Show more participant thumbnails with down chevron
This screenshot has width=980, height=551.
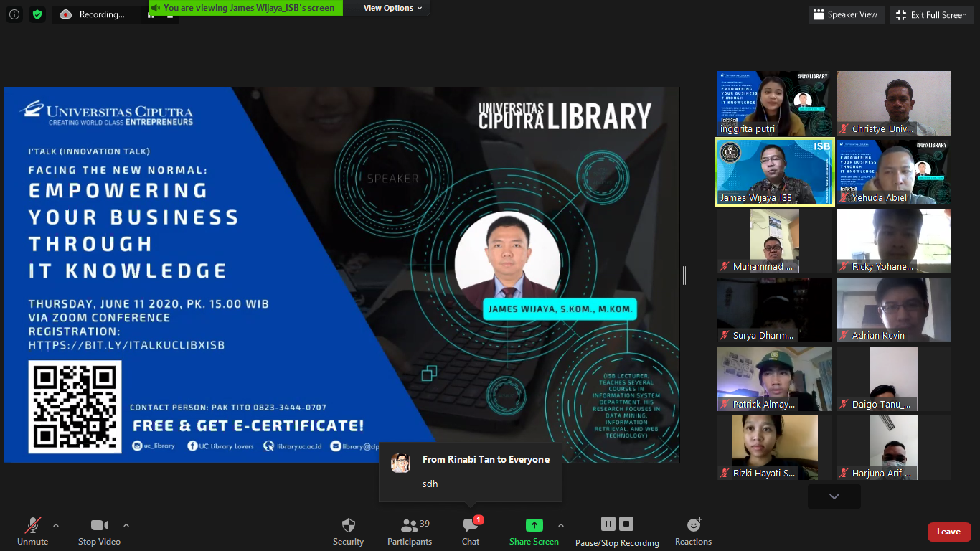[834, 496]
